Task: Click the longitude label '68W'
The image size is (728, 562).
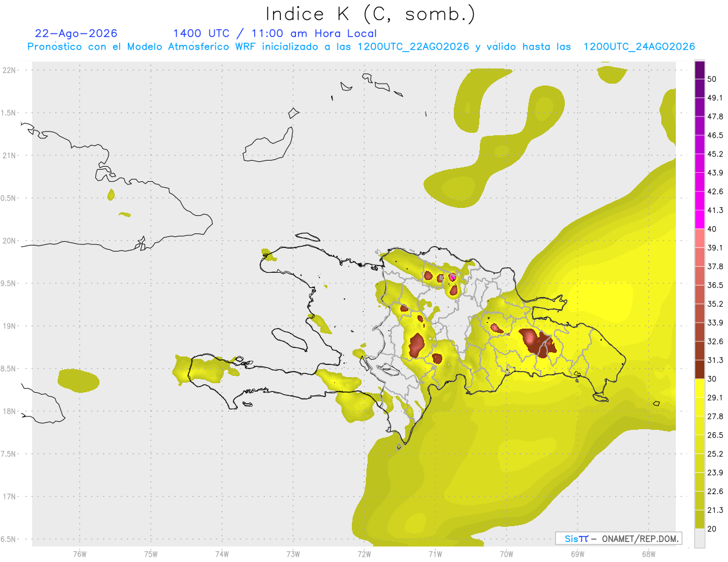Action: pos(649,554)
